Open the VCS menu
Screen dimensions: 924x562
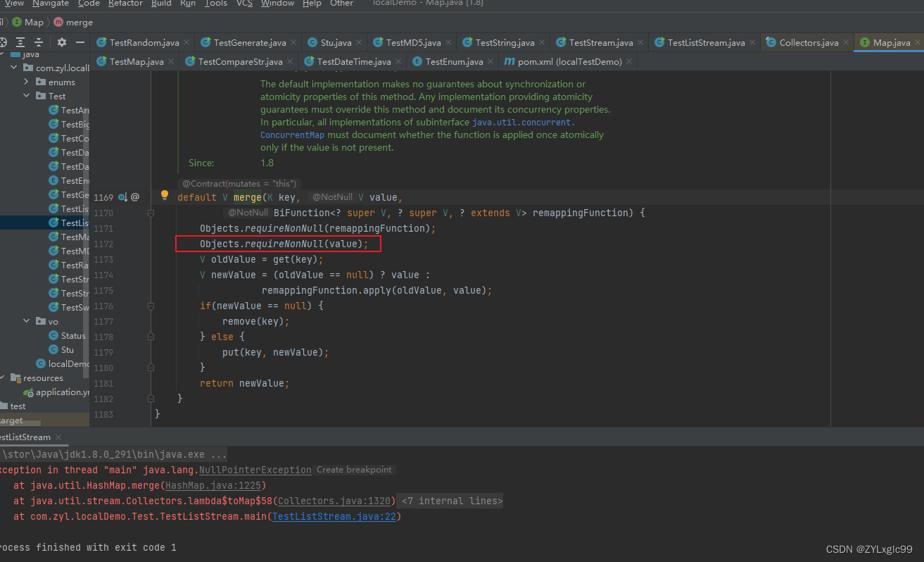click(x=244, y=4)
